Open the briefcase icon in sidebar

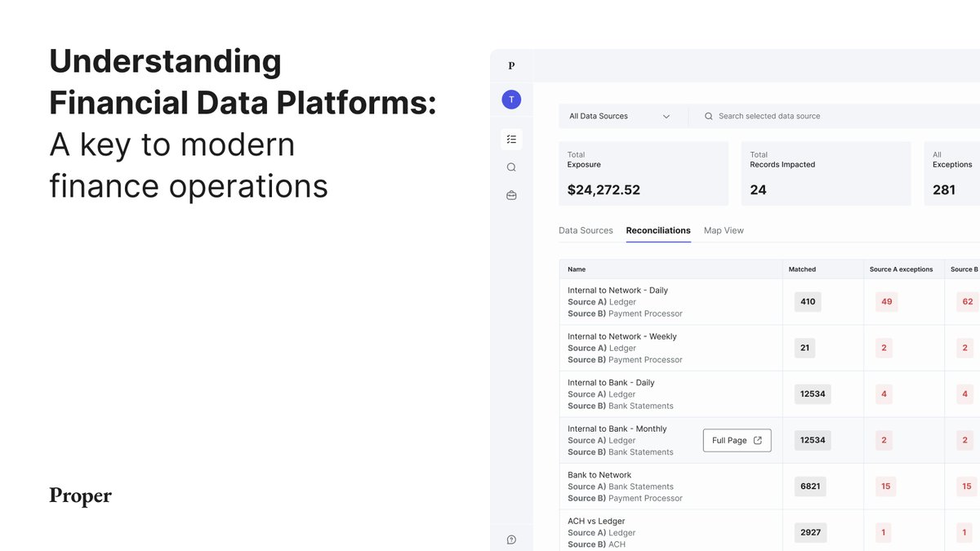click(x=511, y=195)
